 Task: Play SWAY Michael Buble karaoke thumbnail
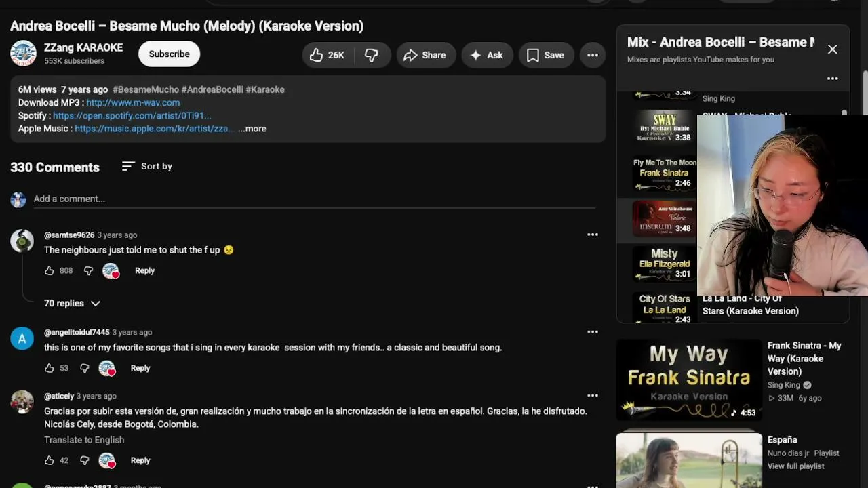665,127
